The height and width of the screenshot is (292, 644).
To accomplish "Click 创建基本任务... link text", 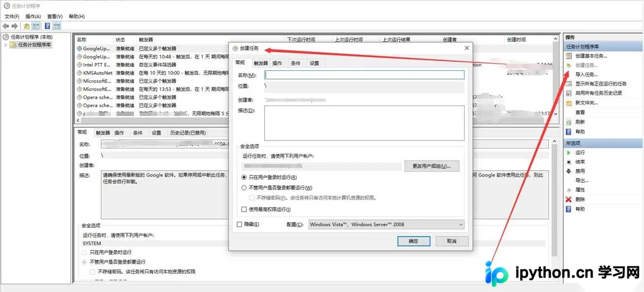I will [591, 56].
